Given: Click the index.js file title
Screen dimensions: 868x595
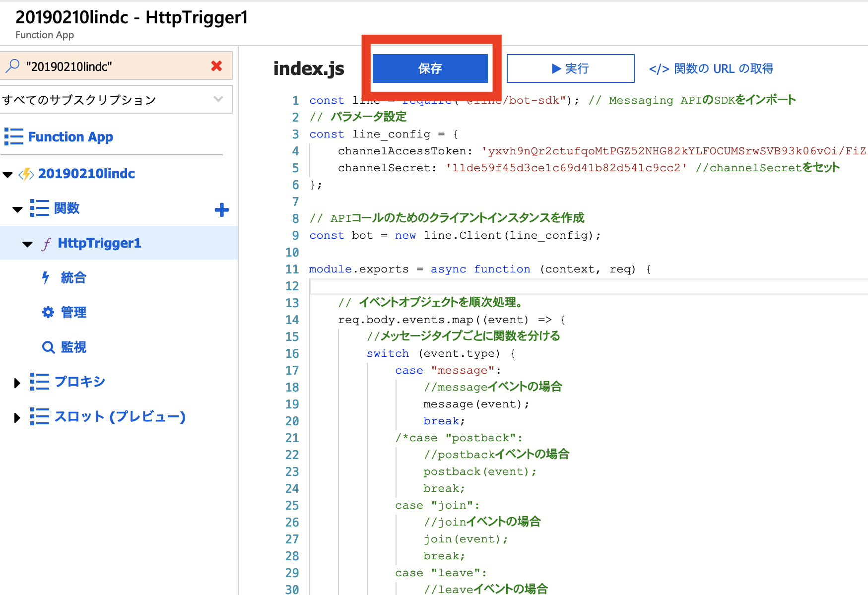Looking at the screenshot, I should click(x=309, y=68).
